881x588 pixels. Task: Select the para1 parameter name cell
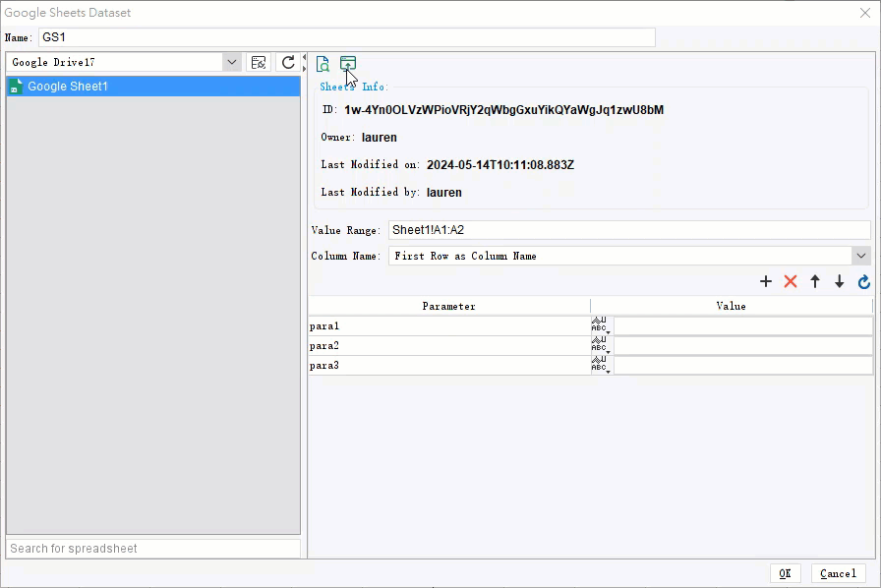tap(449, 326)
